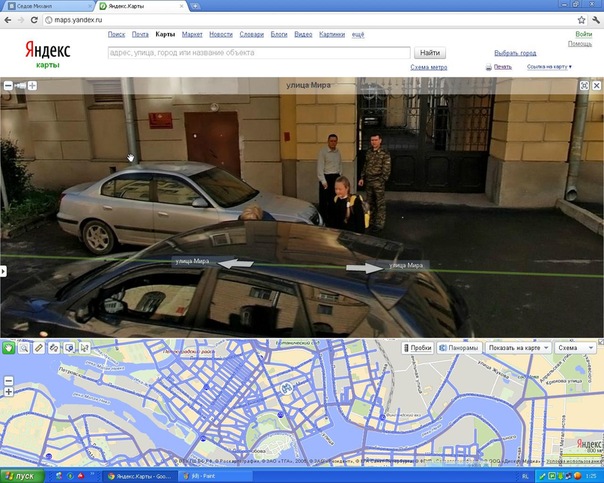Zoom in the map with plus button
Viewport: 604px width, 483px height.
point(8,392)
